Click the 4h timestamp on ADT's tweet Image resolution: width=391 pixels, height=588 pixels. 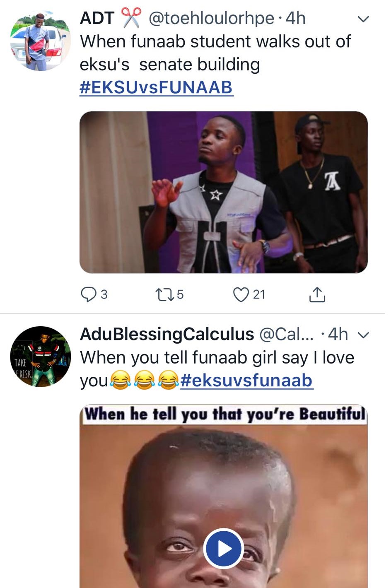point(296,18)
